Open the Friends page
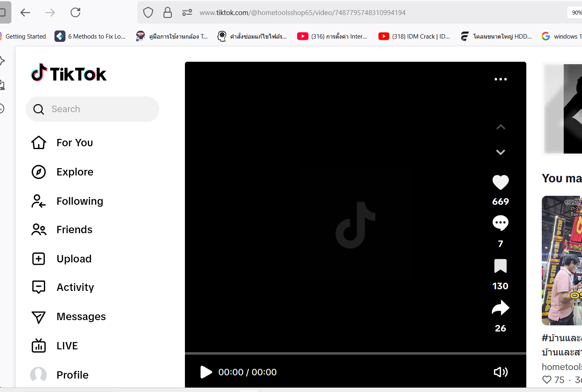This screenshot has width=582, height=392. coord(74,230)
